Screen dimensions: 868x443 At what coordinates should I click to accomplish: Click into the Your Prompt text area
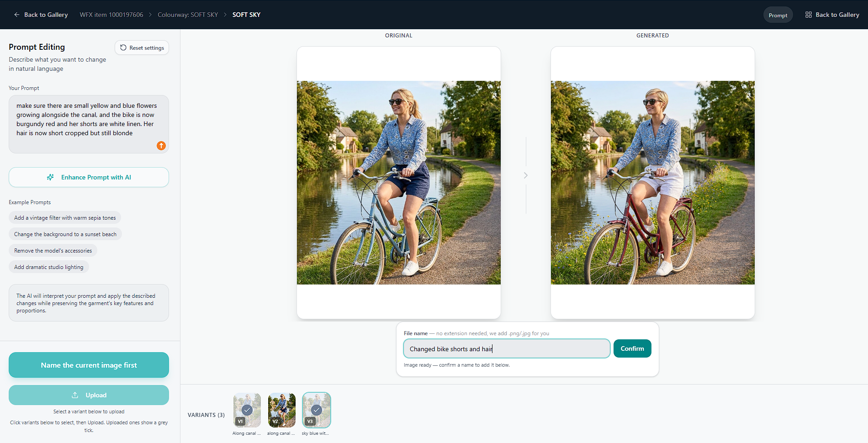point(89,124)
